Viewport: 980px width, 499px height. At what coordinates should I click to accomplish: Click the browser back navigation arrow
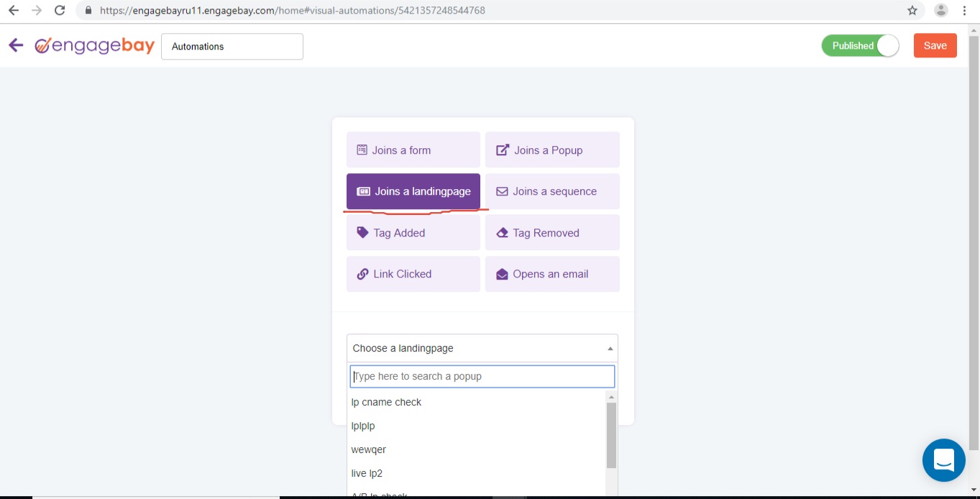point(13,11)
